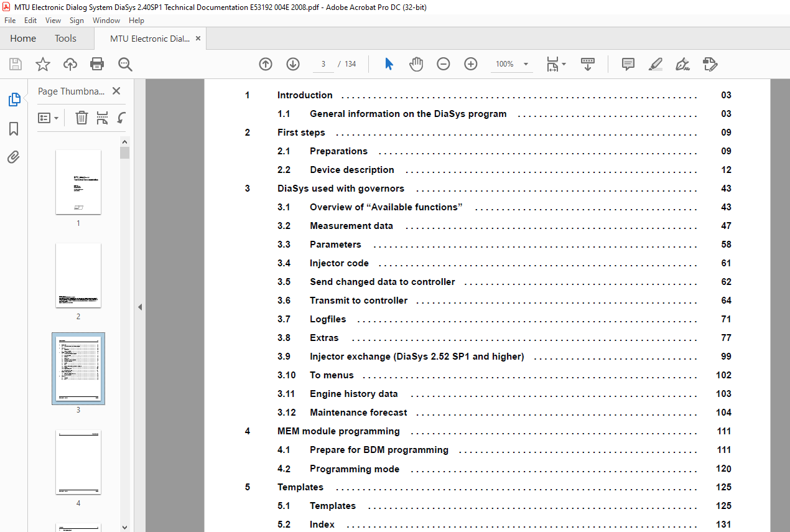The height and width of the screenshot is (532, 790).
Task: Bookmark file with the star icon
Action: [x=42, y=64]
